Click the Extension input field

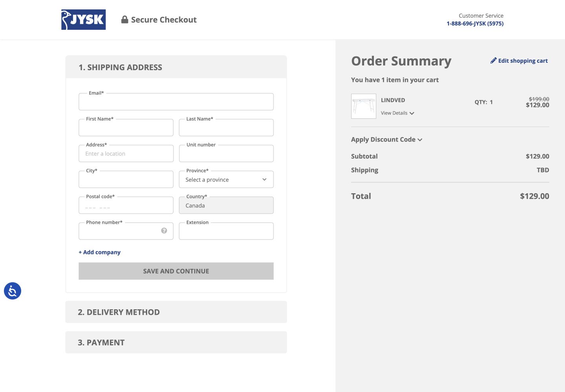[226, 231]
